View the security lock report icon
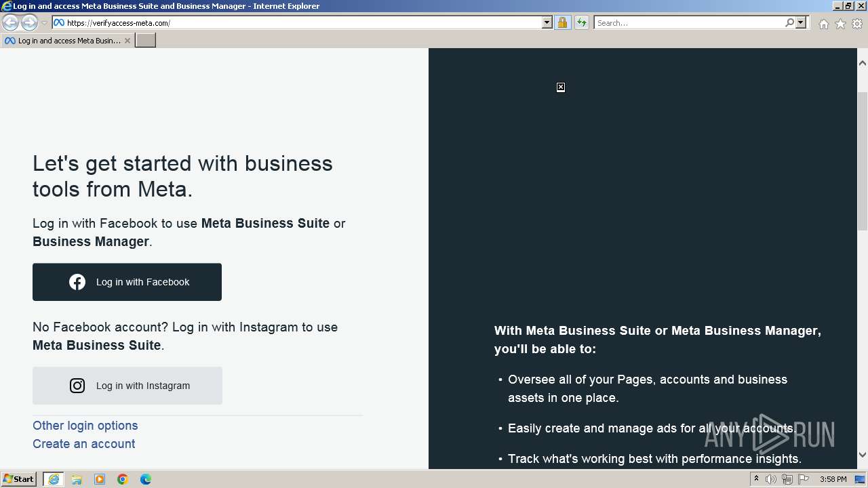The height and width of the screenshot is (488, 868). (x=562, y=23)
